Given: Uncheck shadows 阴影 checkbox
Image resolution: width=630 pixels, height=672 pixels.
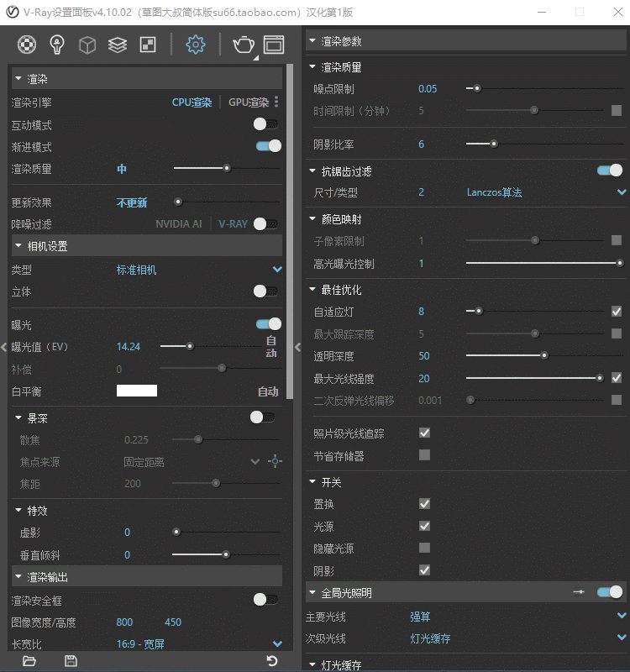Looking at the screenshot, I should (424, 570).
